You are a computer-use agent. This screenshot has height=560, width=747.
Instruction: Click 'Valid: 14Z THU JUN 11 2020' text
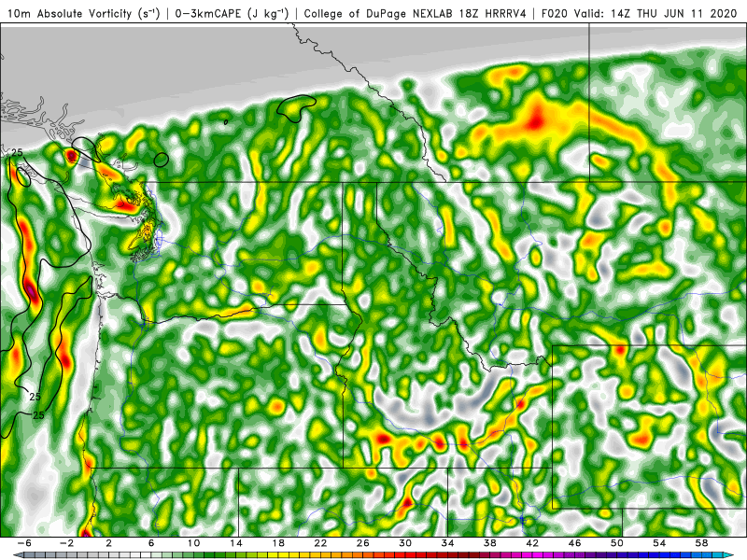(655, 14)
